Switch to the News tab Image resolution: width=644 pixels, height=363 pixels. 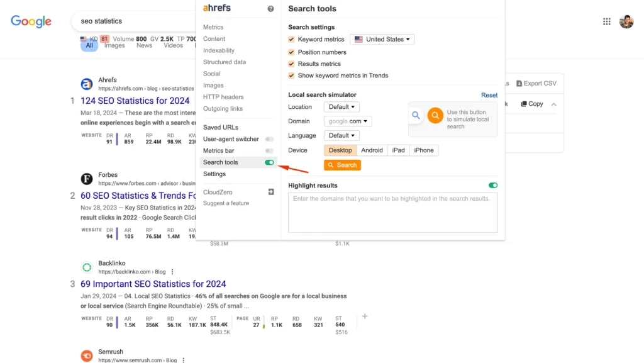tap(144, 45)
